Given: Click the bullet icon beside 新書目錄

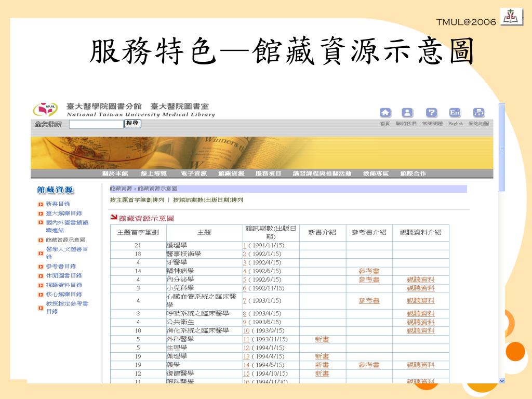Looking at the screenshot, I should coord(41,204).
